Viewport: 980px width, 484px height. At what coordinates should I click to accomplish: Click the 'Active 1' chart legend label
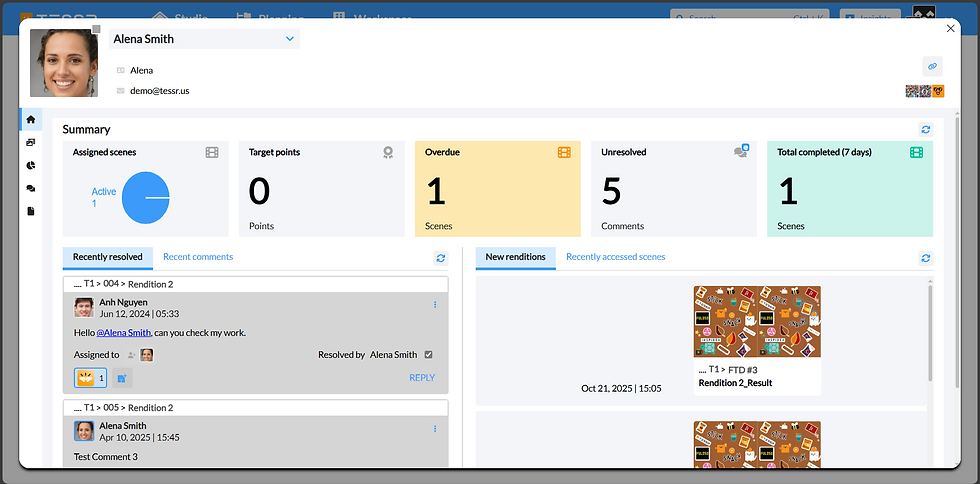104,198
